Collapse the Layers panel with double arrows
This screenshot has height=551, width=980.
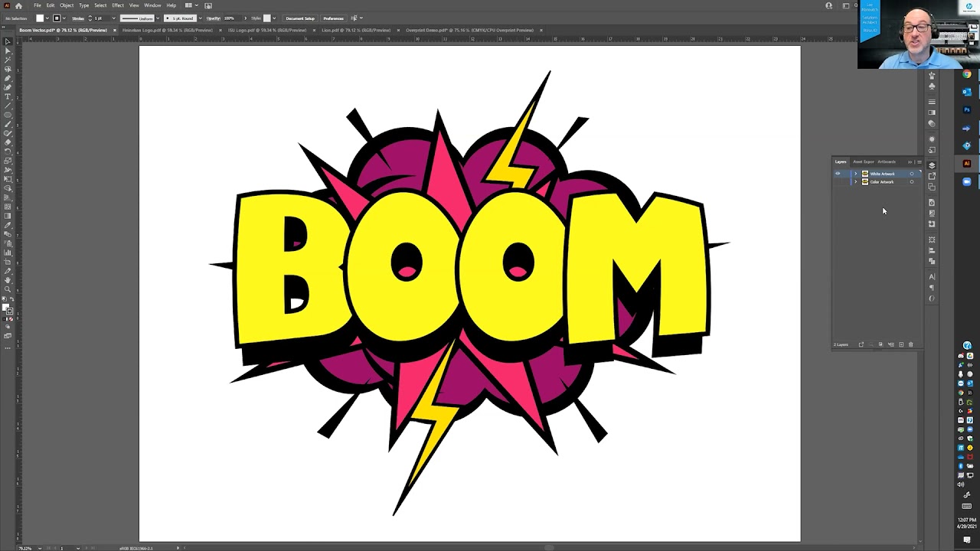click(x=910, y=161)
